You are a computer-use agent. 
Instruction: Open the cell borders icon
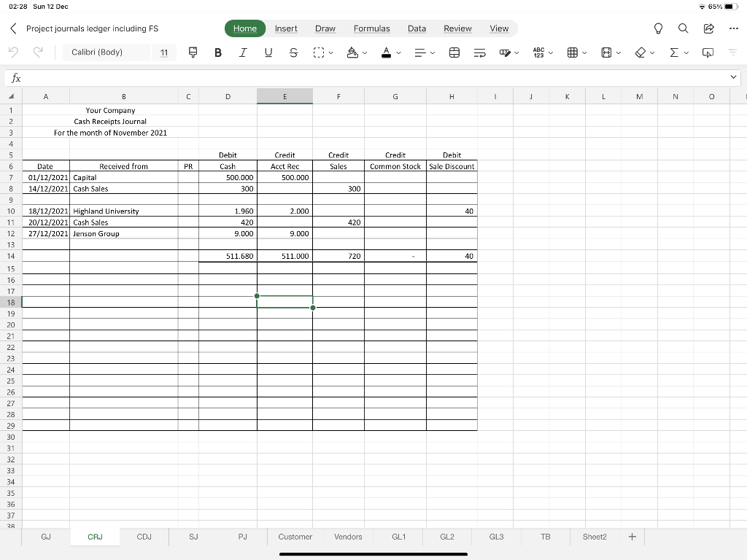click(319, 52)
